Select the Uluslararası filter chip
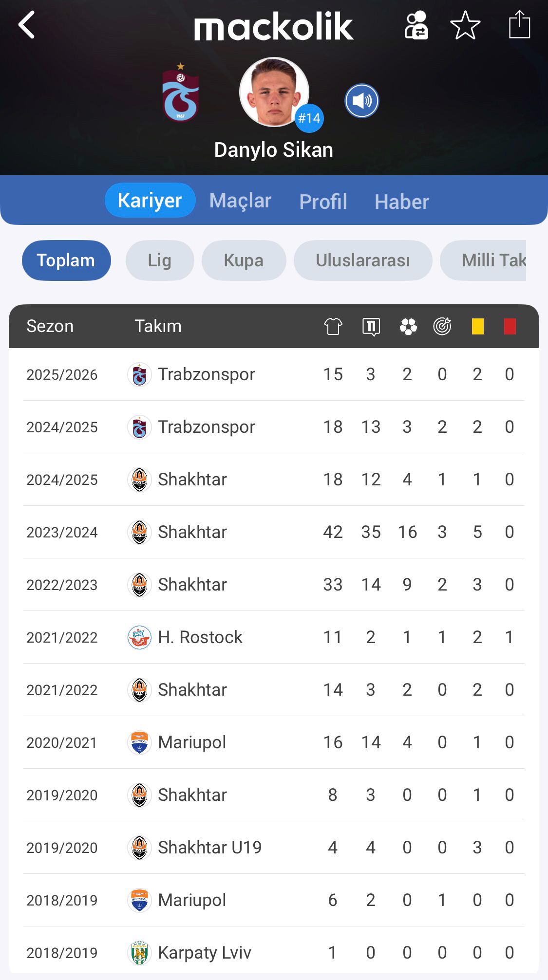 point(363,260)
